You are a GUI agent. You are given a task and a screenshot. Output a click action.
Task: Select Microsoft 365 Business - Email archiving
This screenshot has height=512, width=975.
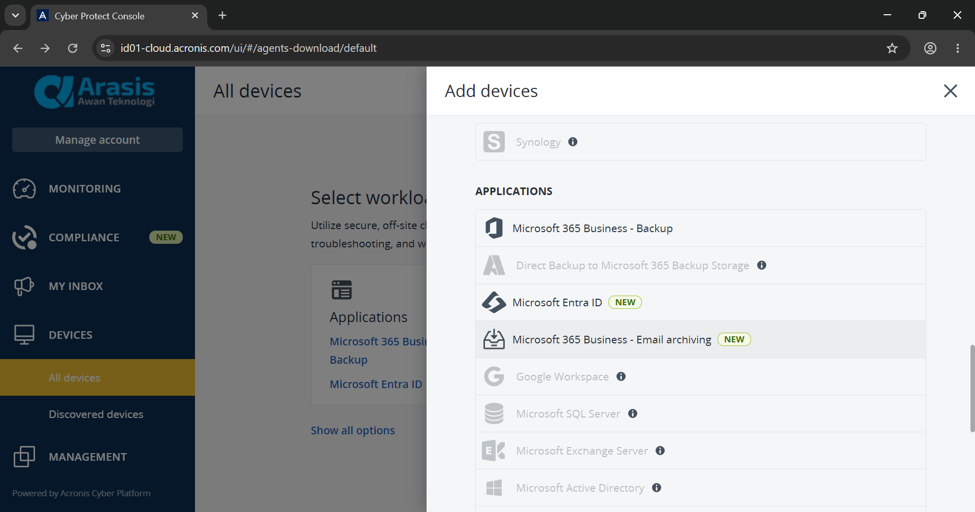701,339
